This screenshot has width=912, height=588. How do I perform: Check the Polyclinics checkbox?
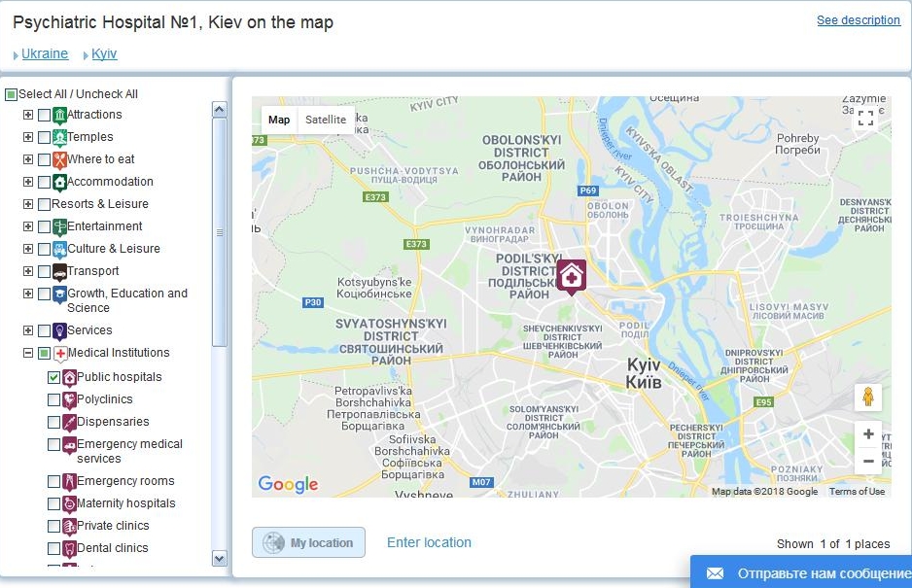click(x=53, y=400)
